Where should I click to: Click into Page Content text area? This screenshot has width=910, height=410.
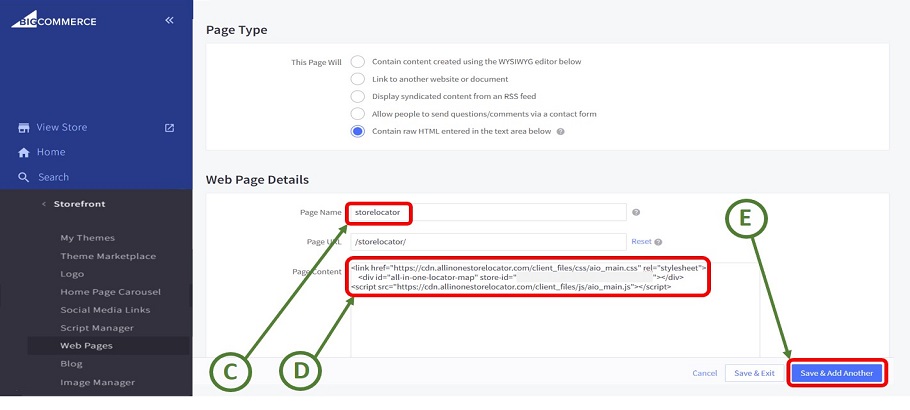click(555, 311)
